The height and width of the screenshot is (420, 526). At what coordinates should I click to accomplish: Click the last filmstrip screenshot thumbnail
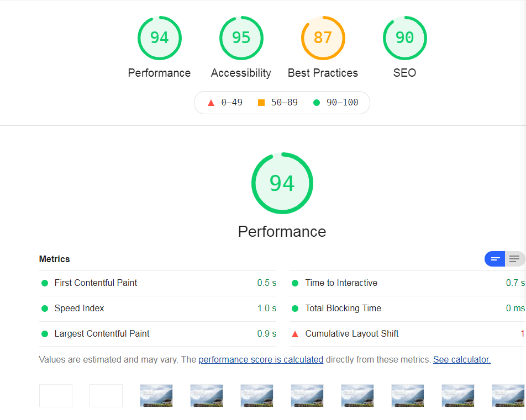(508, 396)
